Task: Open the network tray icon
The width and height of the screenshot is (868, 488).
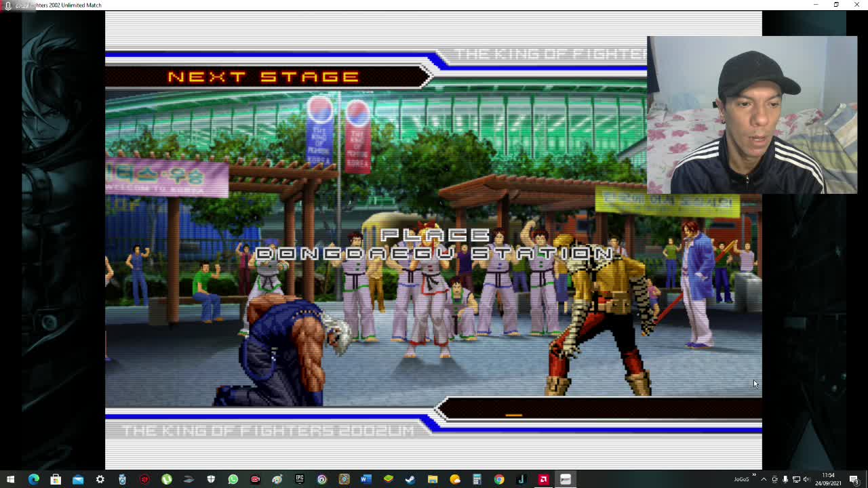Action: click(796, 479)
